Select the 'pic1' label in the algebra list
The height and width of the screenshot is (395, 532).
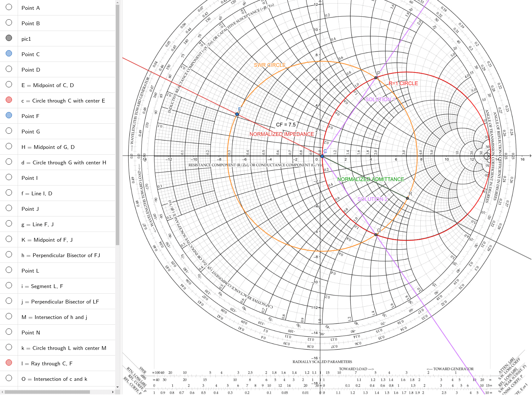coord(26,39)
